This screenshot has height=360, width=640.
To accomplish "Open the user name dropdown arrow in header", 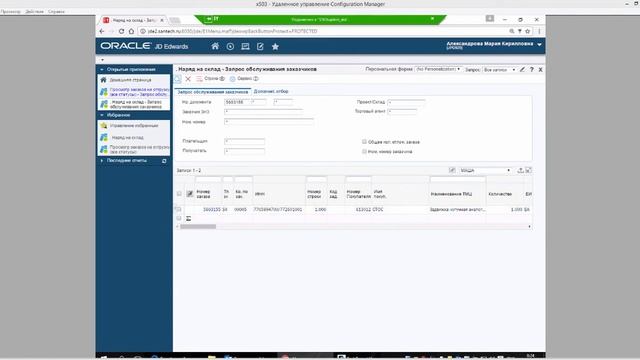I will tap(540, 44).
